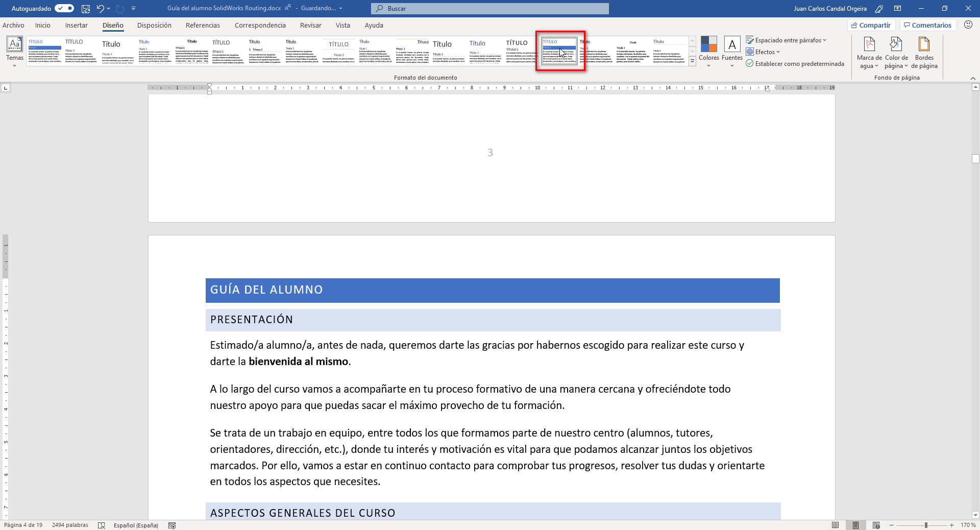
Task: Open the Archivo menu
Action: click(13, 25)
